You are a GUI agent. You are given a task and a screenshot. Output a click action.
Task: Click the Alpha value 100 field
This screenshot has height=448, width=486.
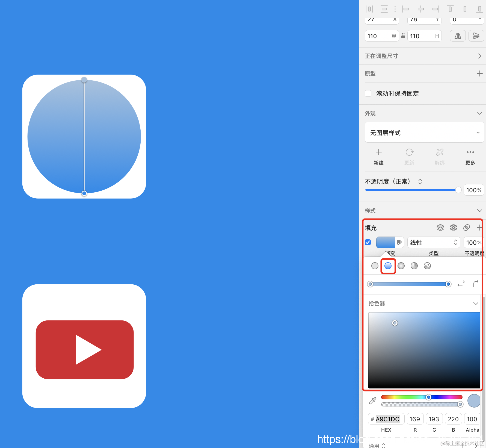click(x=472, y=419)
